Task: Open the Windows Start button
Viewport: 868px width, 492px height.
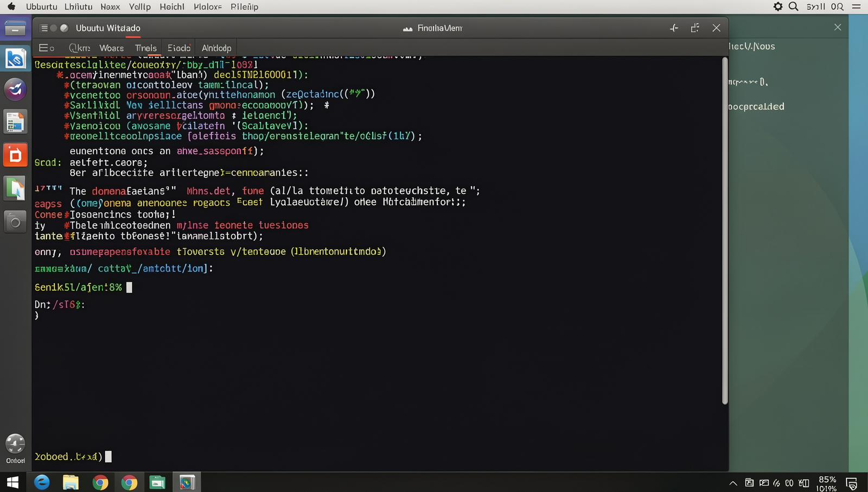Action: tap(12, 482)
